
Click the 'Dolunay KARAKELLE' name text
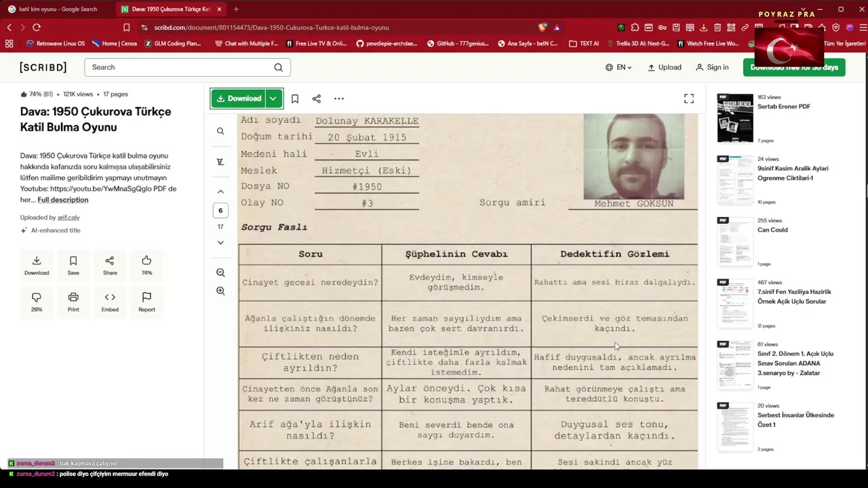pos(367,121)
